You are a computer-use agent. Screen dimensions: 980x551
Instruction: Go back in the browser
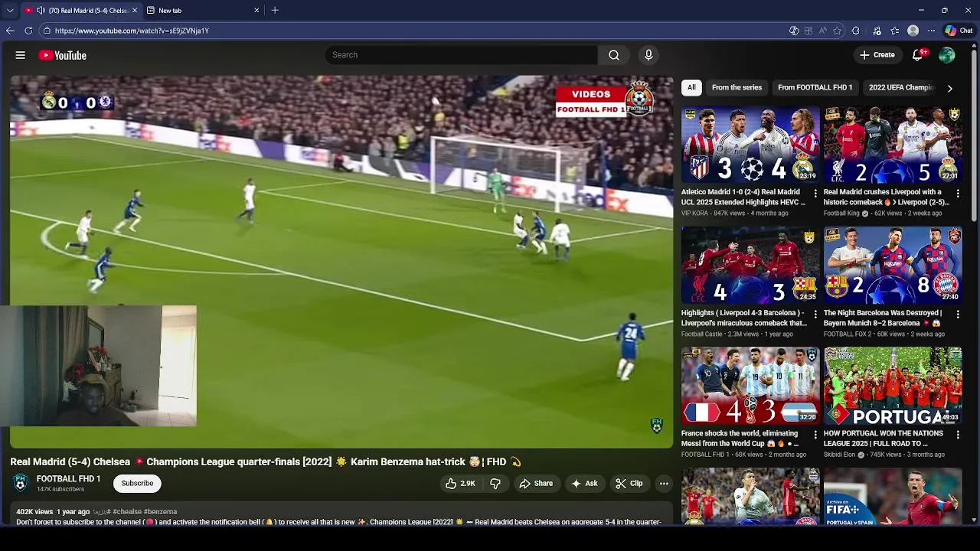[x=10, y=31]
